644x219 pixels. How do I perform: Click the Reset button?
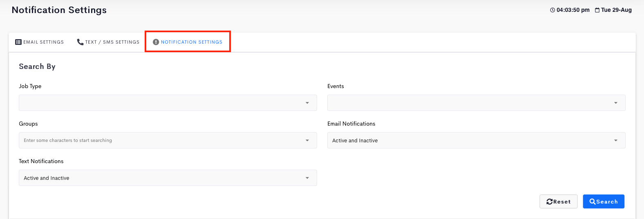(x=559, y=201)
